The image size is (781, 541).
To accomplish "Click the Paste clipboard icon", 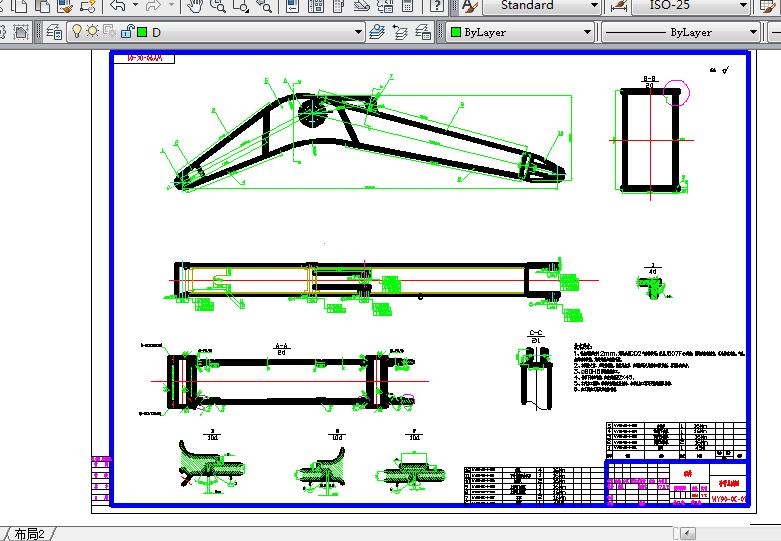I will (x=42, y=6).
